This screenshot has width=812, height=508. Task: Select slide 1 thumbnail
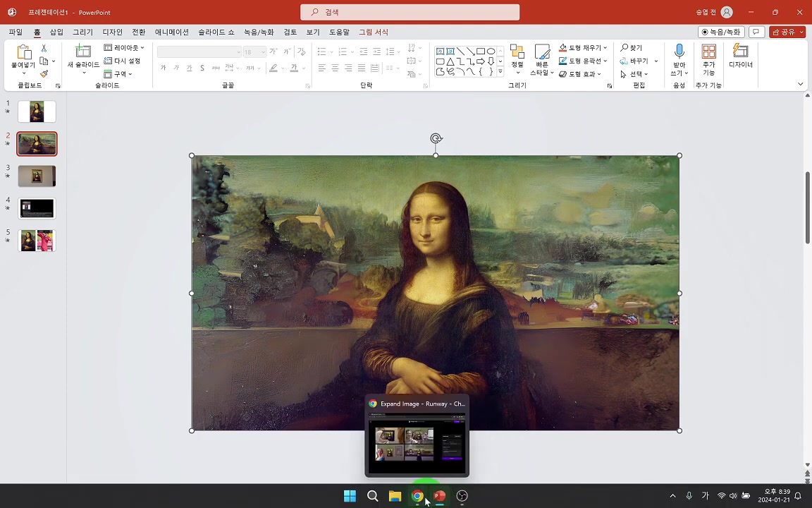[x=37, y=111]
